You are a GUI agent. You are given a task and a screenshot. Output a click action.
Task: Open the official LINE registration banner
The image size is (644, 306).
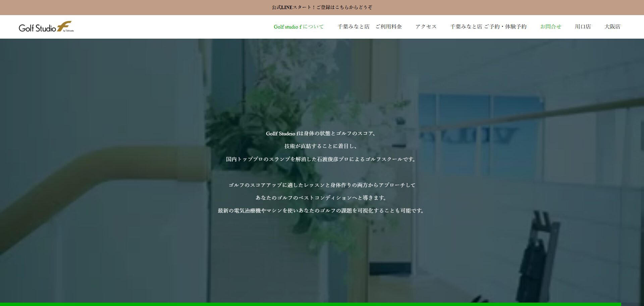322,7
